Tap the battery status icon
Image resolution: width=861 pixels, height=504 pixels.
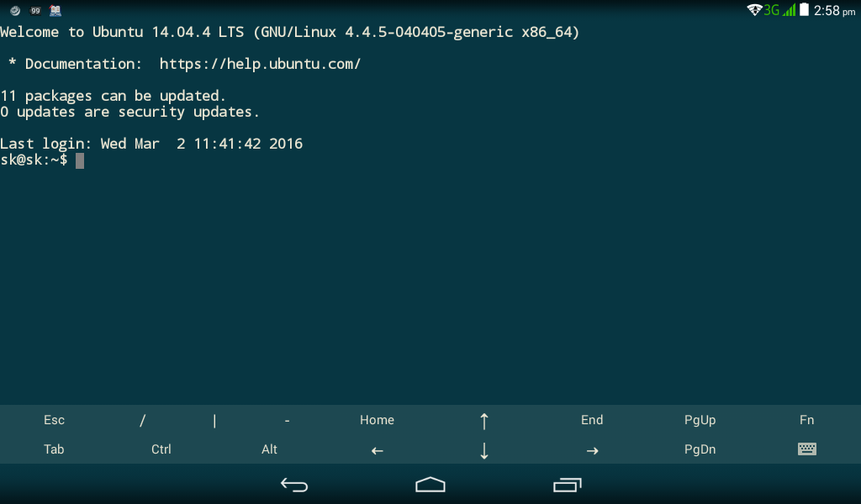804,10
